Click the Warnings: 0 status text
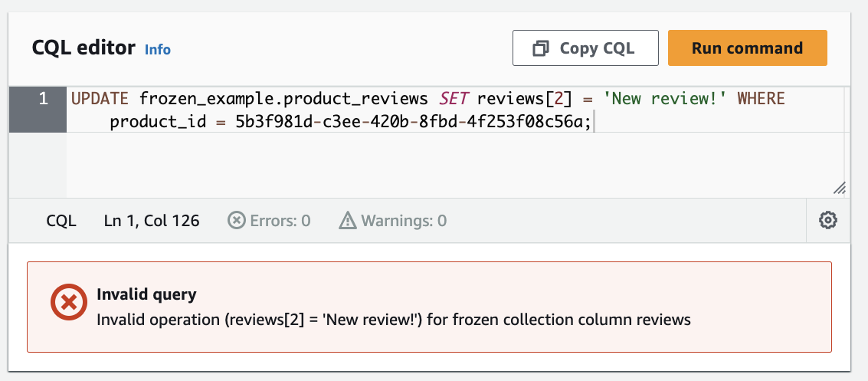 pos(404,221)
